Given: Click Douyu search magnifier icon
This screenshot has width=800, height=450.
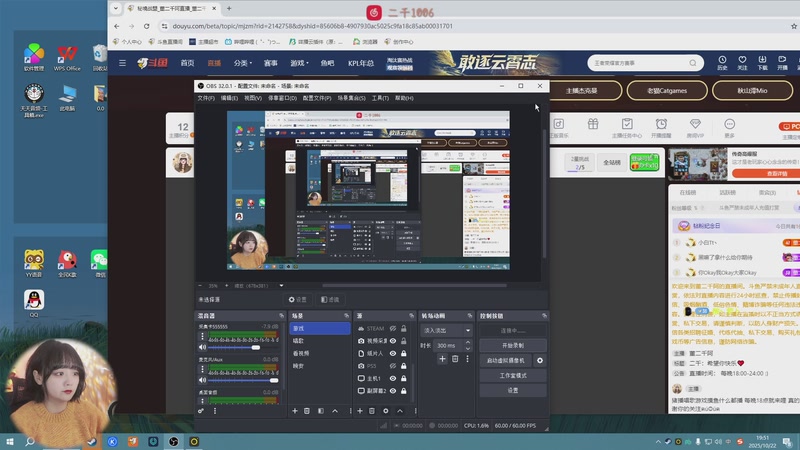Looking at the screenshot, I should tap(692, 63).
